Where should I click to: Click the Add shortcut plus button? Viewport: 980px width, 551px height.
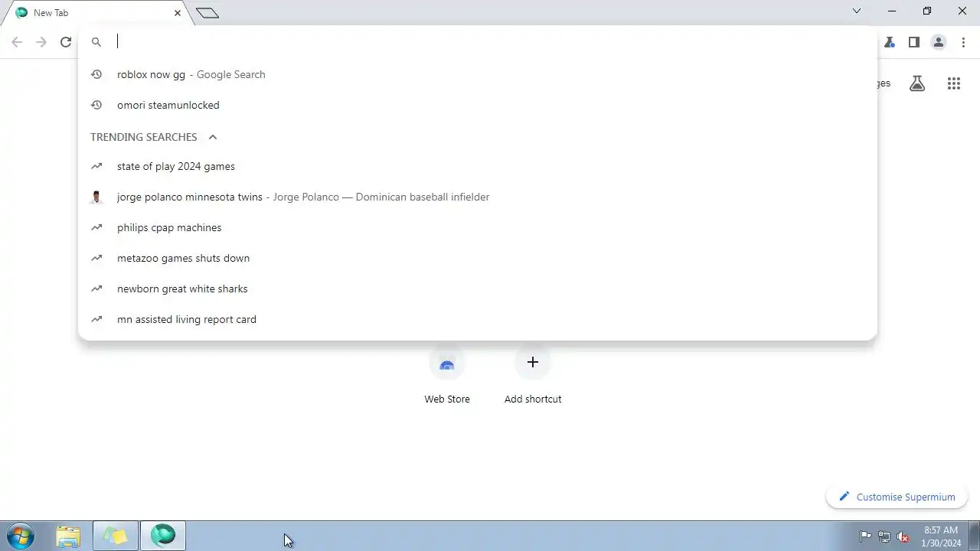(x=533, y=362)
